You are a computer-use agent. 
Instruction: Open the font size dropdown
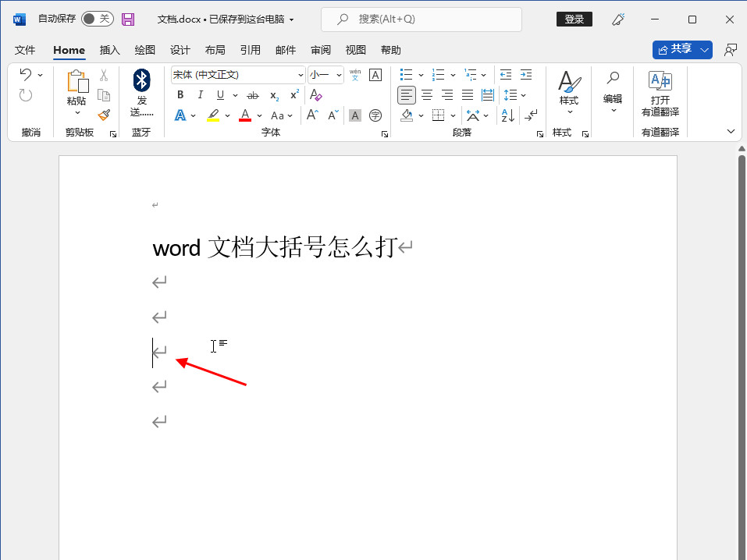pyautogui.click(x=339, y=75)
